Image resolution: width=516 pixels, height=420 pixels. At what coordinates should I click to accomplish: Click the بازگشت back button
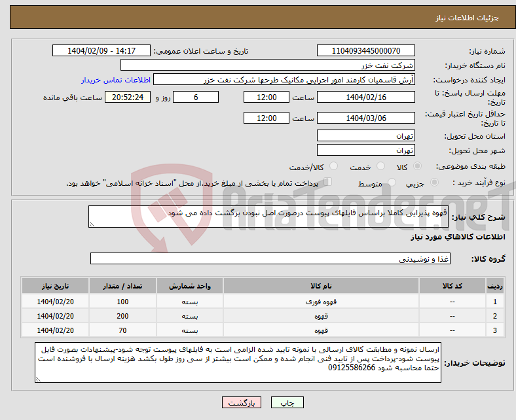[x=242, y=402]
